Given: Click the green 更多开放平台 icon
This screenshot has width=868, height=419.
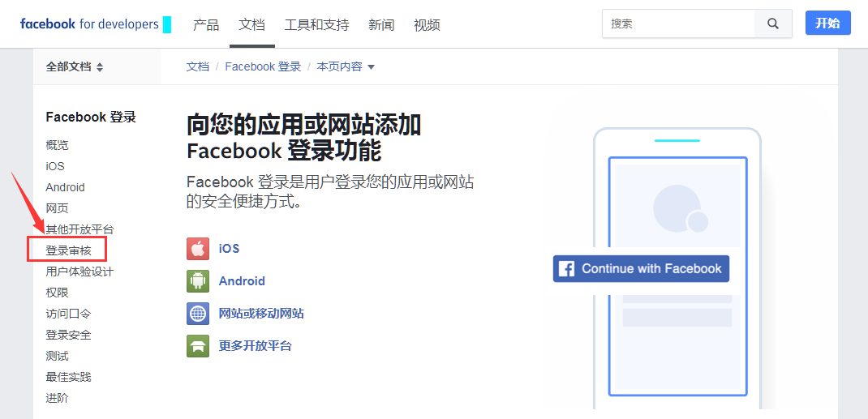Looking at the screenshot, I should pos(198,346).
